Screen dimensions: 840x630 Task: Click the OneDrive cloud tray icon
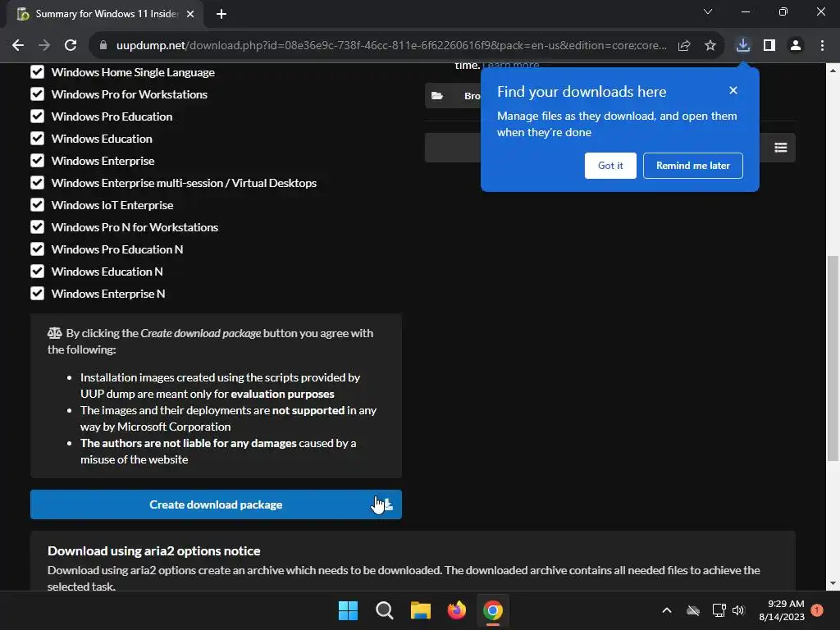[x=693, y=610]
